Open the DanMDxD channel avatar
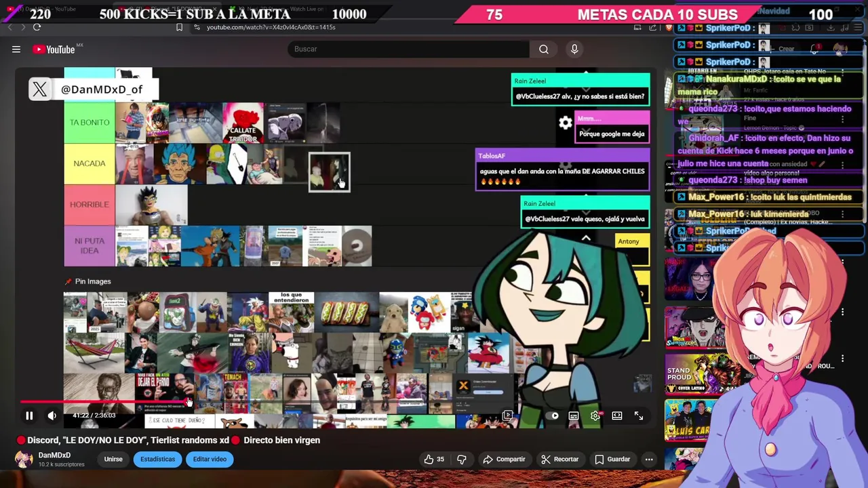 [x=24, y=459]
